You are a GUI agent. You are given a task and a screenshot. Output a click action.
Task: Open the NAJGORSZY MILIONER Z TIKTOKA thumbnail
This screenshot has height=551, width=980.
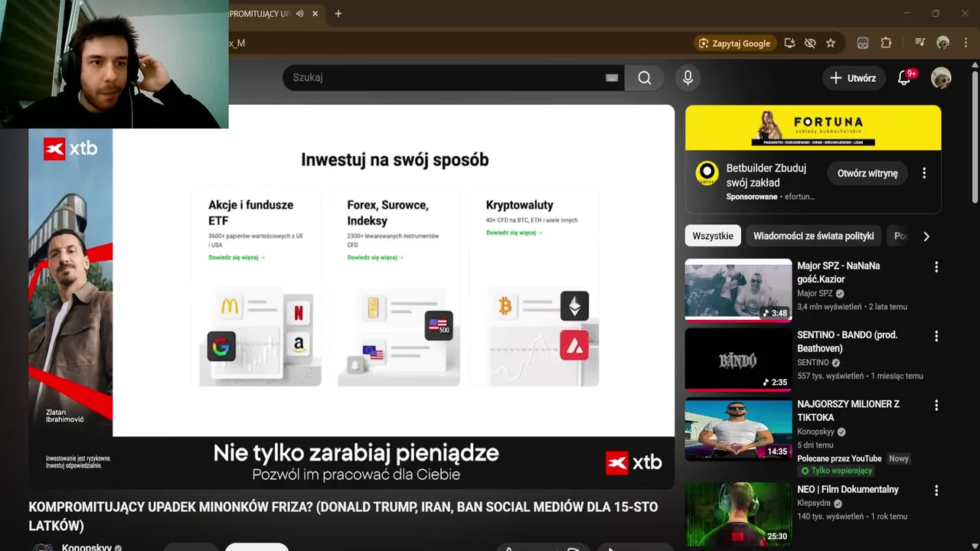pyautogui.click(x=738, y=429)
